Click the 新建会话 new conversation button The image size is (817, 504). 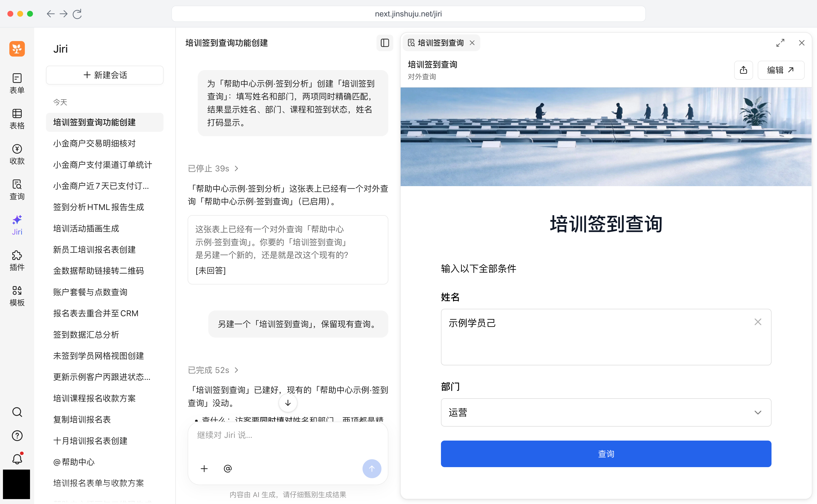pyautogui.click(x=104, y=75)
